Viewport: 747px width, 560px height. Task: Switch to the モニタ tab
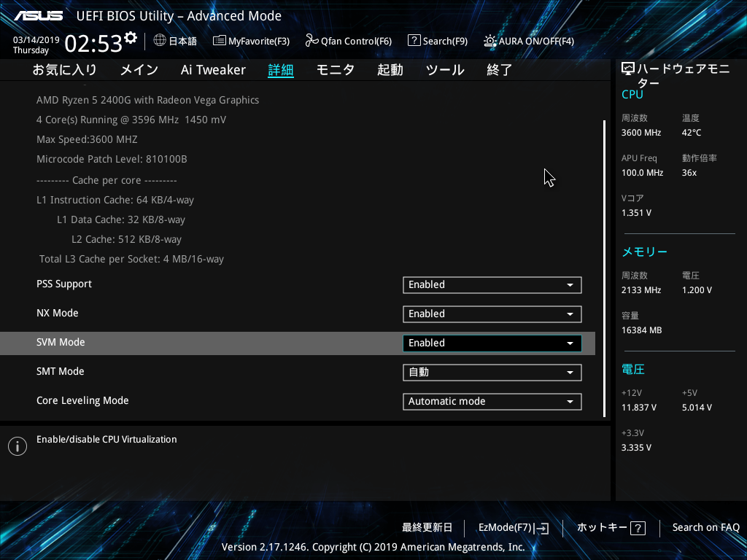click(336, 70)
